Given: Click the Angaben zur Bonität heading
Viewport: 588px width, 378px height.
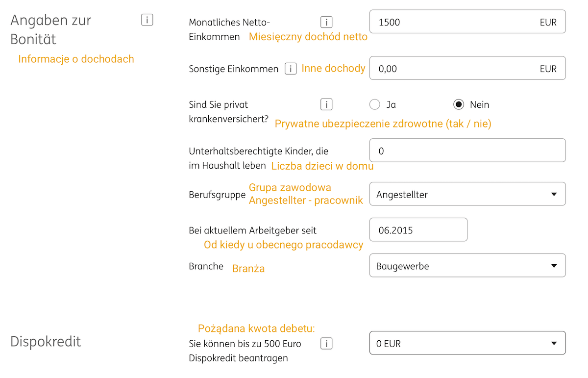Looking at the screenshot, I should click(51, 29).
